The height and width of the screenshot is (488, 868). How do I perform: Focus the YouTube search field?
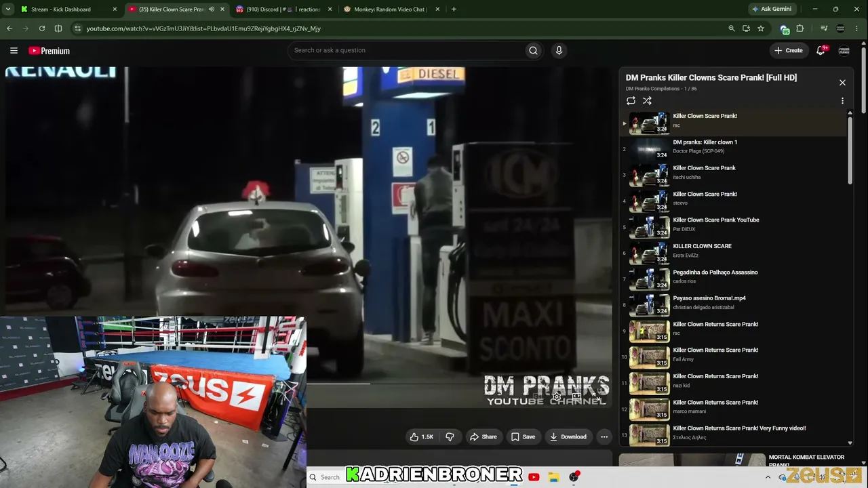point(406,50)
